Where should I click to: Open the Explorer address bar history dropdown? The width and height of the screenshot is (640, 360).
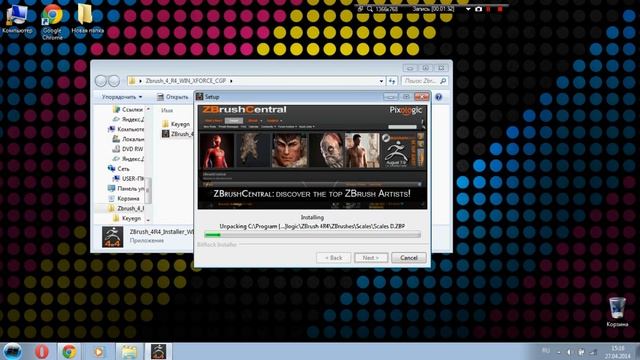pyautogui.click(x=381, y=81)
